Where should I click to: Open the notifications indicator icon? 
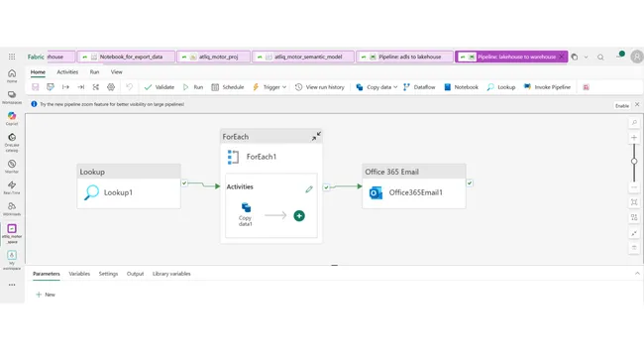point(620,56)
